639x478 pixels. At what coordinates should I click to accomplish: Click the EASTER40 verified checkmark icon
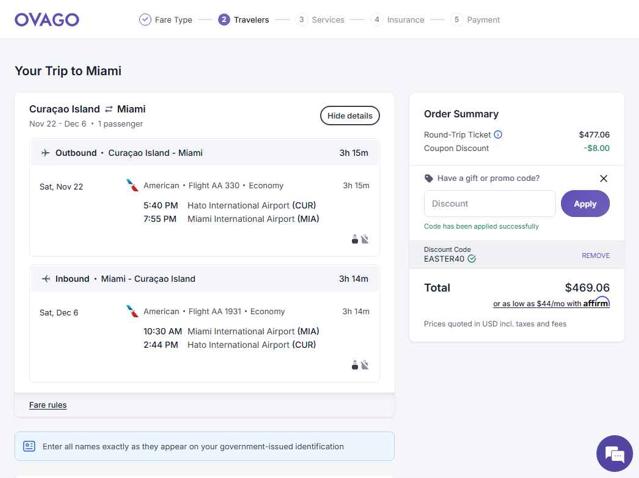click(x=472, y=259)
